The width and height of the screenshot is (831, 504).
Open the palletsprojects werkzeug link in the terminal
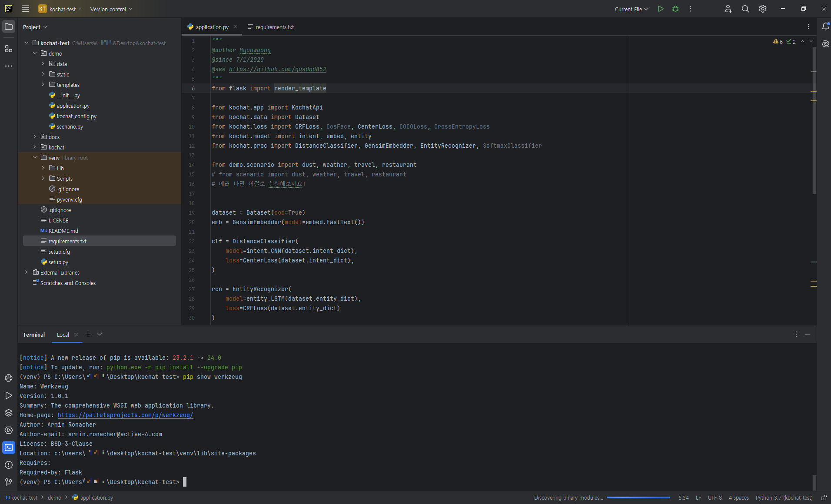pos(125,415)
